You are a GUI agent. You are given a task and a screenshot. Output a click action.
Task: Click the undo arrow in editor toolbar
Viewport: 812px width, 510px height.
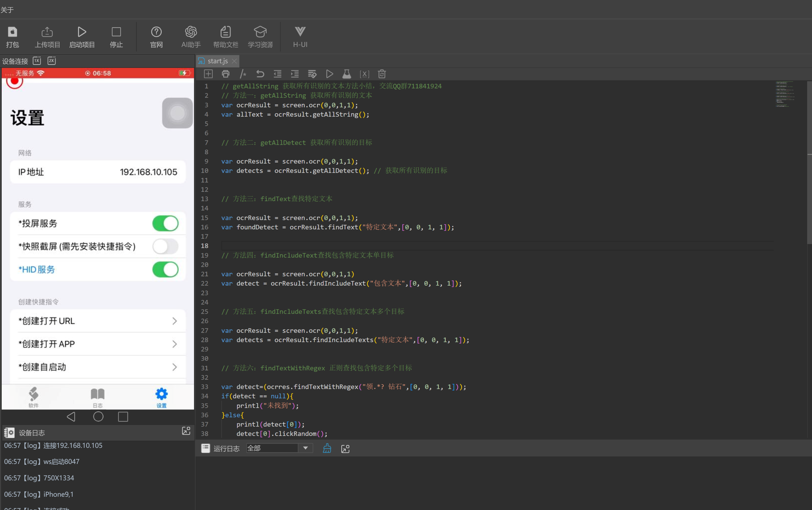point(260,74)
